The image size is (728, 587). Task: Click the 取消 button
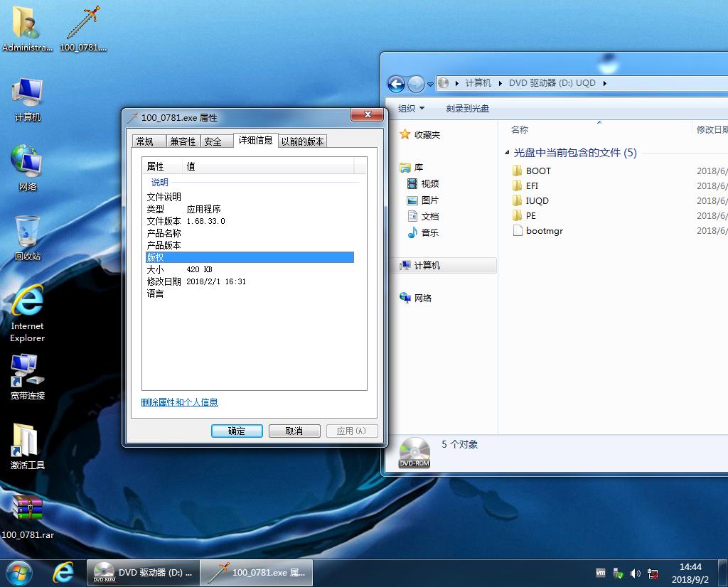click(294, 431)
